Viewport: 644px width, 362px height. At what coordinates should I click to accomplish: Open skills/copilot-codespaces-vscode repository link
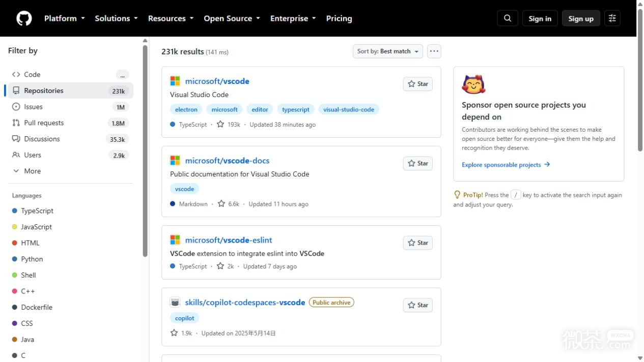coord(245,303)
